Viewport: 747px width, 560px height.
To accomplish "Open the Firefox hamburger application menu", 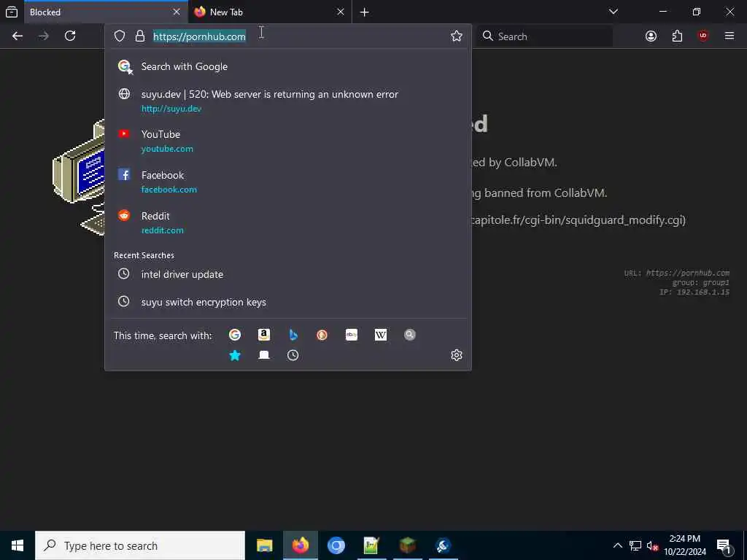I will (x=729, y=36).
